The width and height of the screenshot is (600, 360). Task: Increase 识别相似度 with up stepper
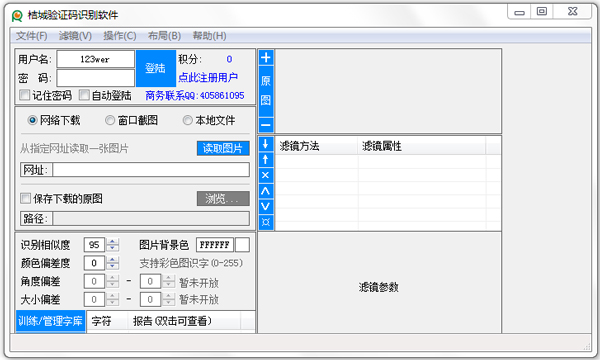click(112, 241)
